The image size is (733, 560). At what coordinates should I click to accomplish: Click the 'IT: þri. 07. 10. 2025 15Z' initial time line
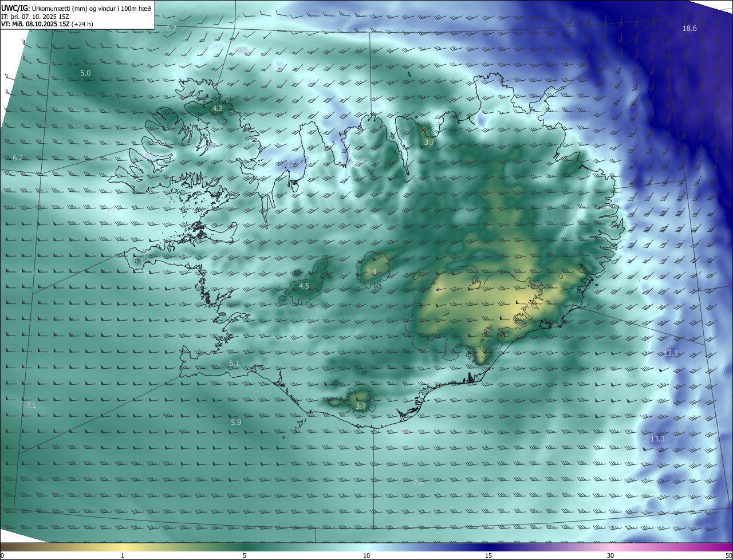click(34, 17)
